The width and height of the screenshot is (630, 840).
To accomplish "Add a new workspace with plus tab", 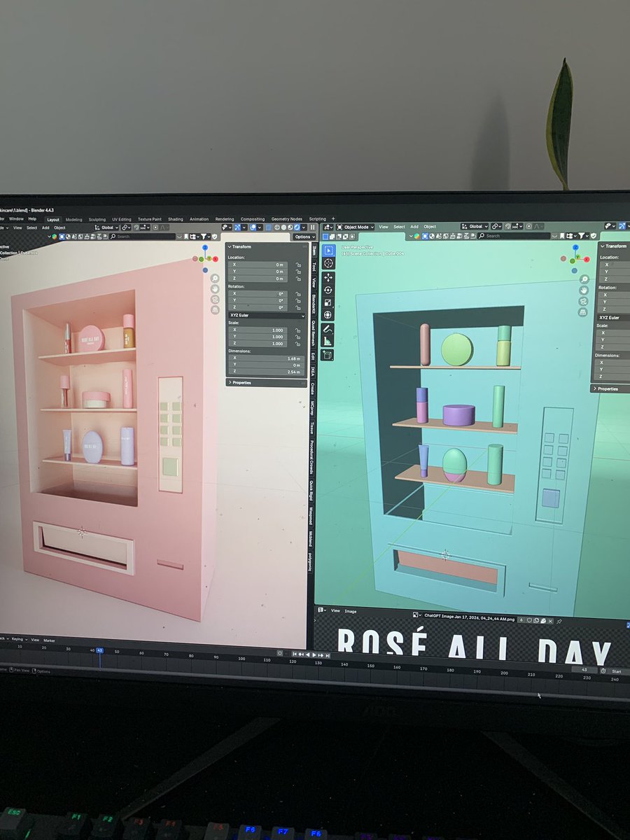I will 333,219.
